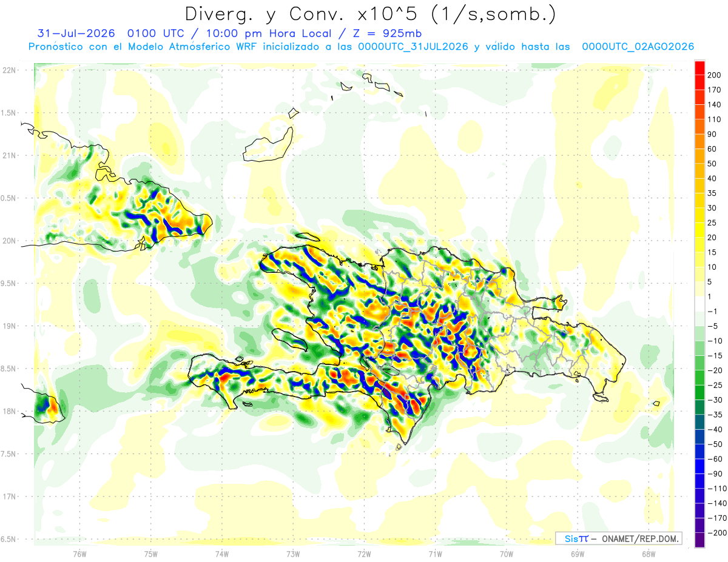728x562 pixels.
Task: Click the "72W" longitude label
Action: (x=364, y=554)
